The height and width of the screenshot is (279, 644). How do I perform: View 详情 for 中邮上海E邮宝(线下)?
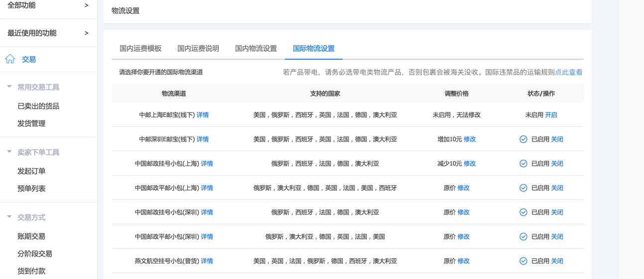pyautogui.click(x=203, y=115)
